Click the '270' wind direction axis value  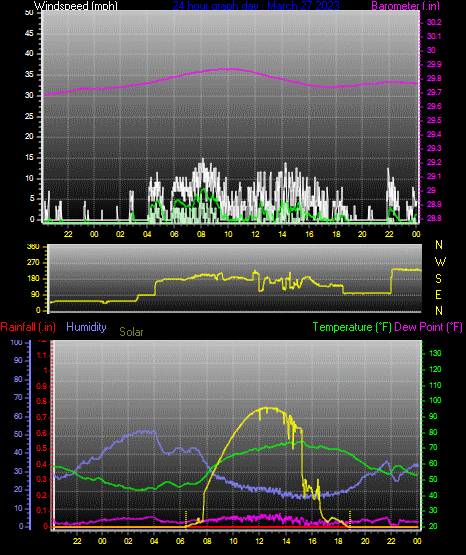tap(33, 263)
